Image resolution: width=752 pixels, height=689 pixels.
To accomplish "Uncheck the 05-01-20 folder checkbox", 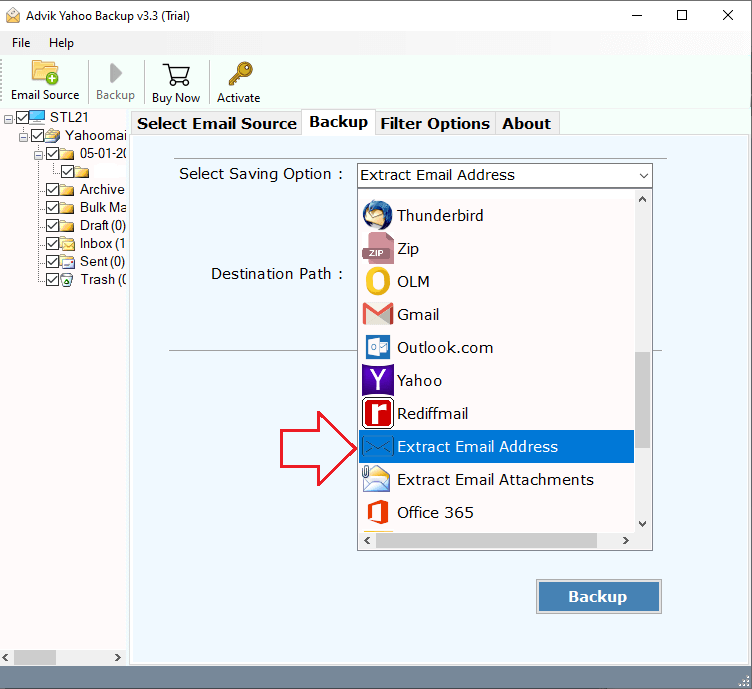I will coord(52,153).
